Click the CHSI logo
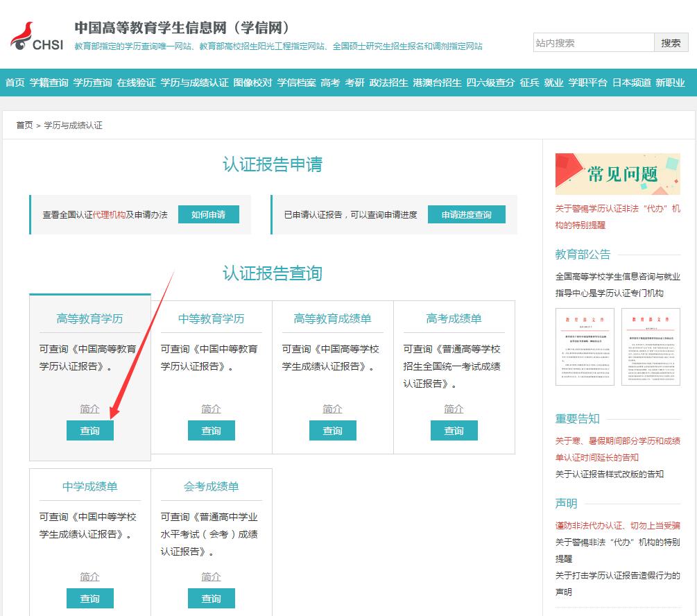Image resolution: width=697 pixels, height=616 pixels. pyautogui.click(x=37, y=37)
